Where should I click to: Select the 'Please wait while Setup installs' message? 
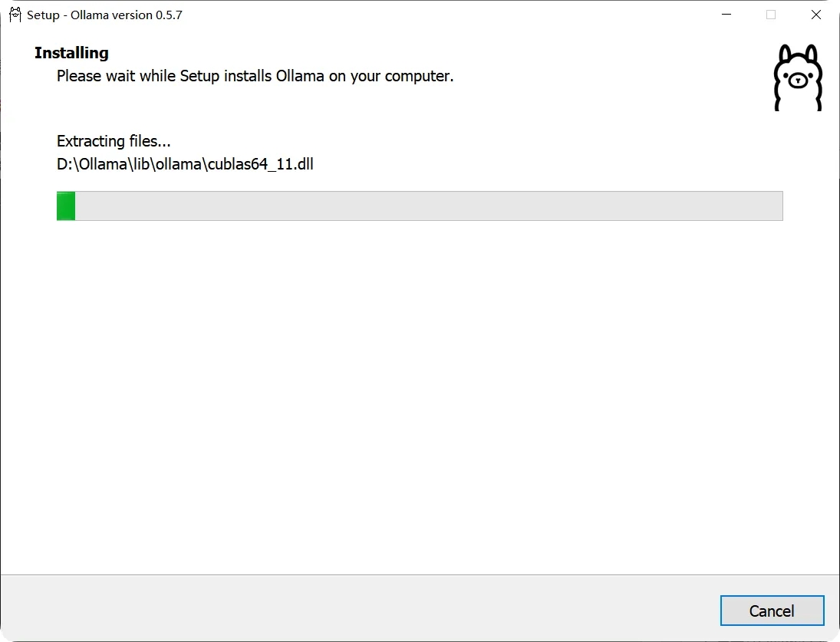point(255,76)
